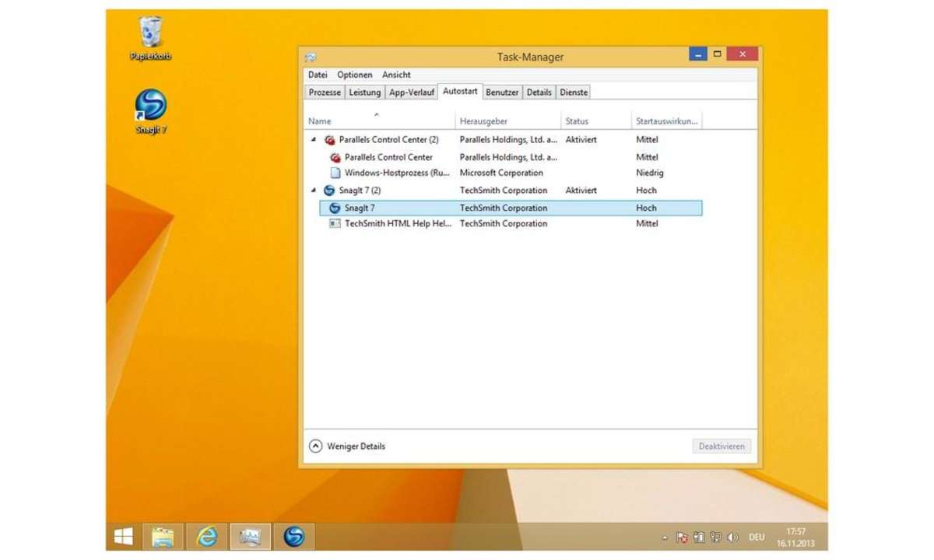Open the Datei menu

point(318,75)
